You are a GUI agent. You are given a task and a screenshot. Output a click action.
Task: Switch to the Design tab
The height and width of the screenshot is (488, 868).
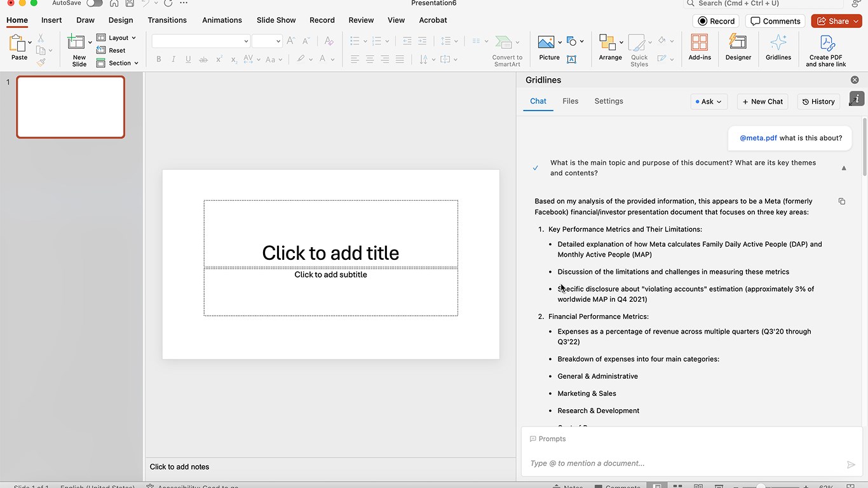pyautogui.click(x=121, y=20)
